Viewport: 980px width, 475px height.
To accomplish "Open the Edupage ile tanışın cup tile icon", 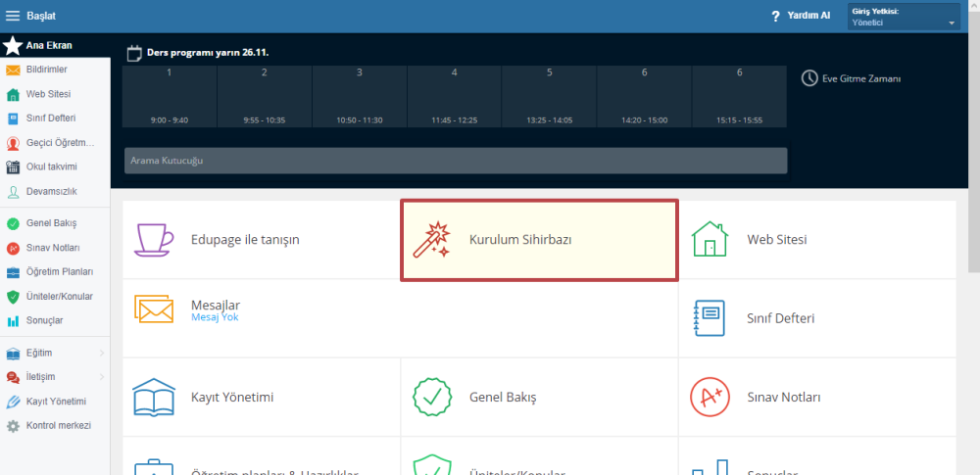I will pos(154,240).
